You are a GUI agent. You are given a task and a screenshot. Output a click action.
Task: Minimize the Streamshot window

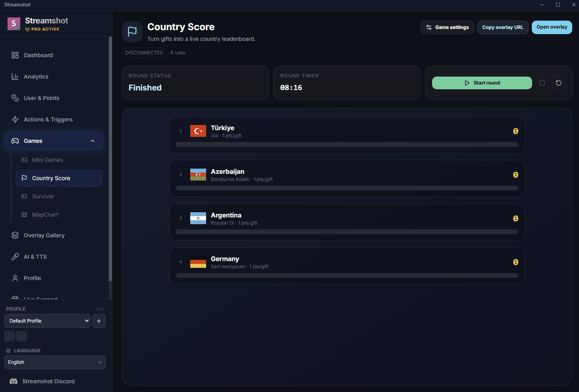coord(542,5)
